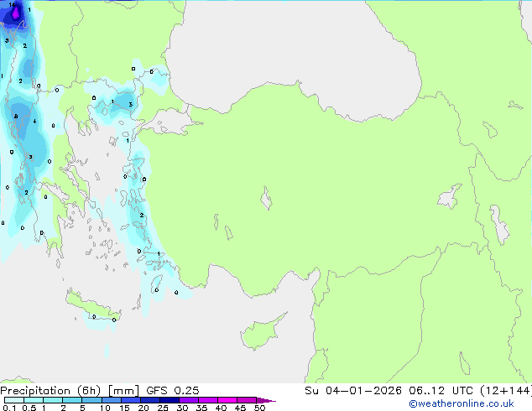Click the '(12+144)' forecast run text

[505, 391]
